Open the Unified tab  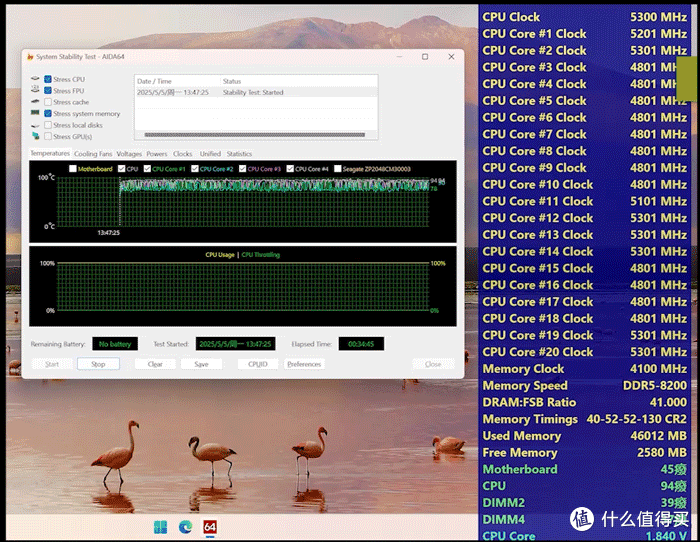pos(210,154)
